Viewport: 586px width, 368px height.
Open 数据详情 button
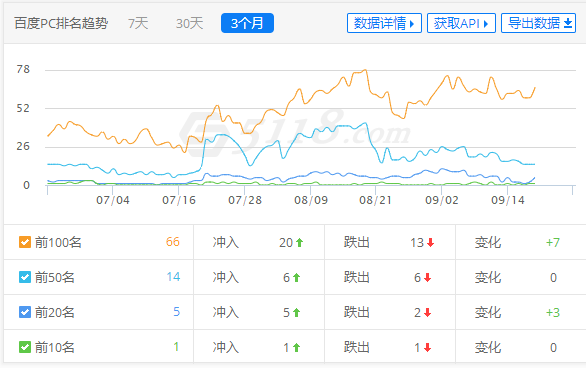coord(384,23)
